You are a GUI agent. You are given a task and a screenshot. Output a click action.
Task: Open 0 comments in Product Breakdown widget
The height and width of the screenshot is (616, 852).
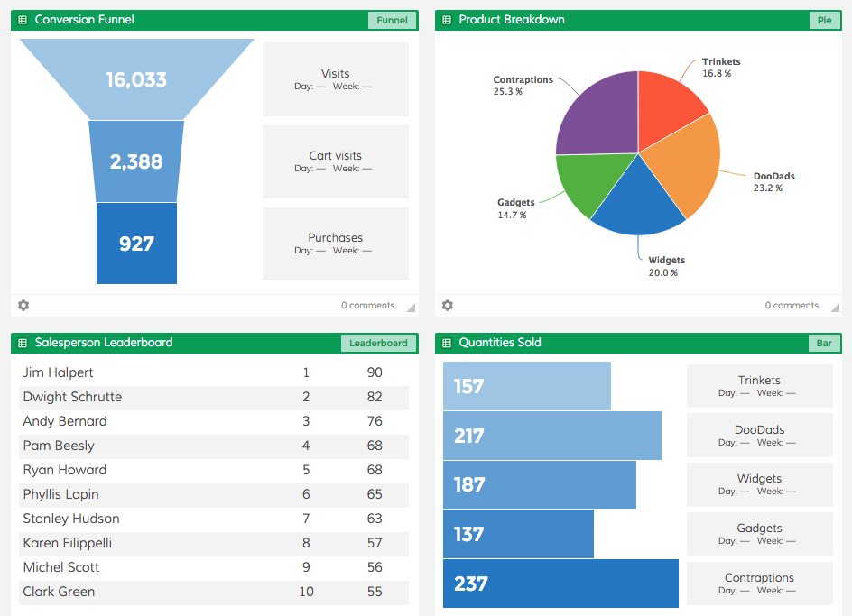792,305
